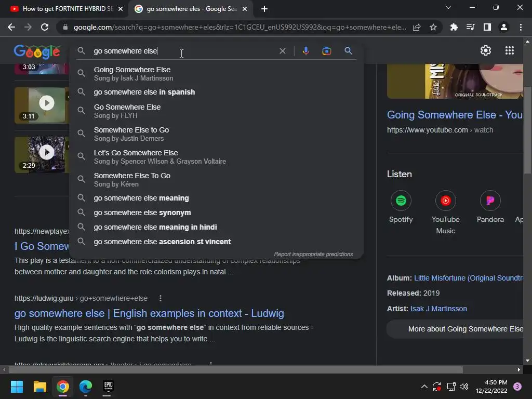Click Report inappropriate predictions
Viewport: 532px width, 399px height.
pyautogui.click(x=313, y=254)
